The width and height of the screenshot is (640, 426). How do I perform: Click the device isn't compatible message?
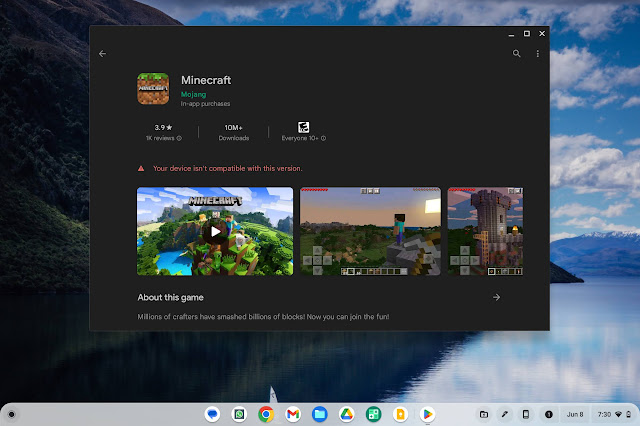[228, 168]
